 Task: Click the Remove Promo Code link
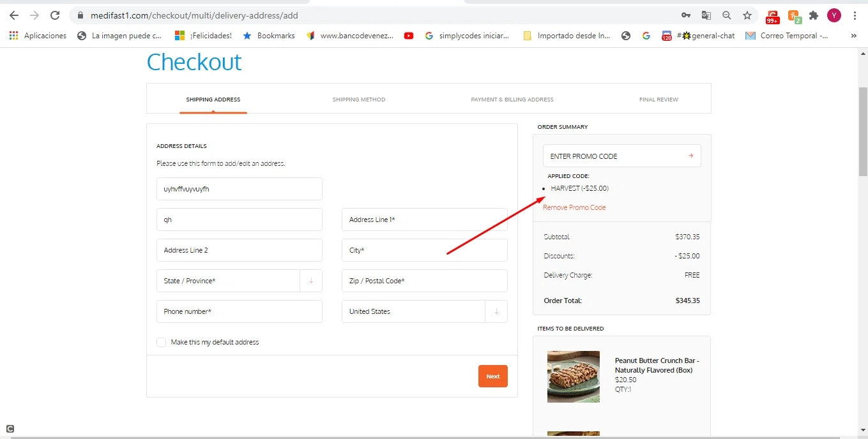574,207
